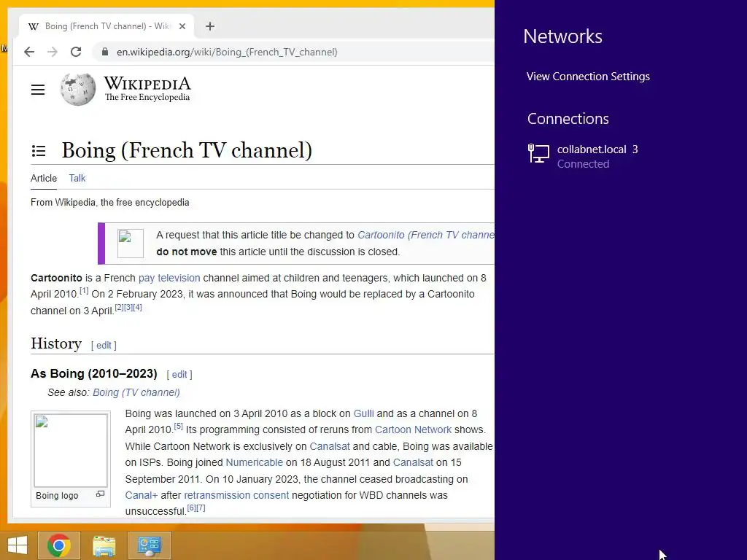Open the Boing (TV channel) link

point(136,392)
